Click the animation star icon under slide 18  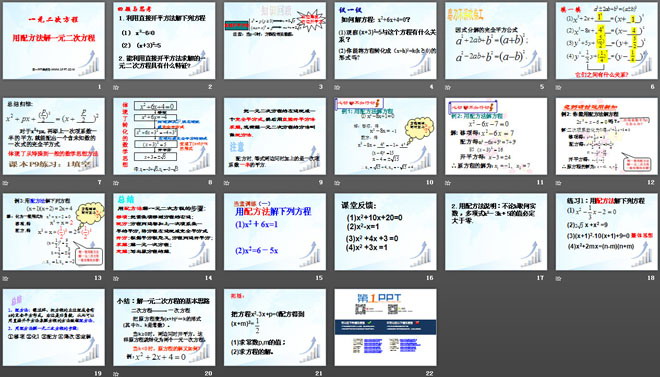558,279
